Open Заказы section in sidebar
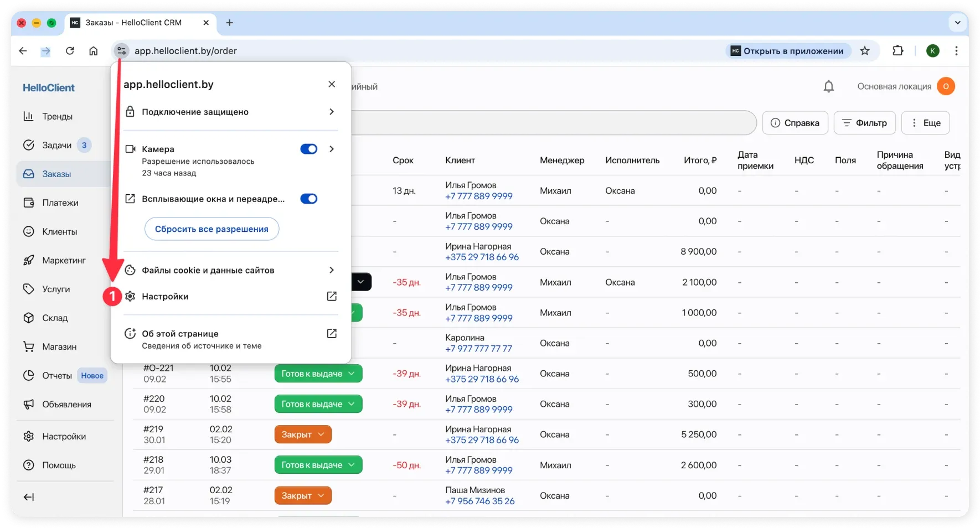The image size is (980, 528). tap(56, 174)
